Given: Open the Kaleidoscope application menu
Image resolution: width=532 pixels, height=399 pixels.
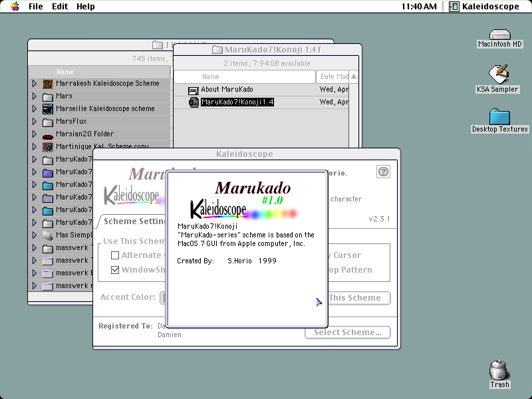Looking at the screenshot, I should (x=485, y=7).
